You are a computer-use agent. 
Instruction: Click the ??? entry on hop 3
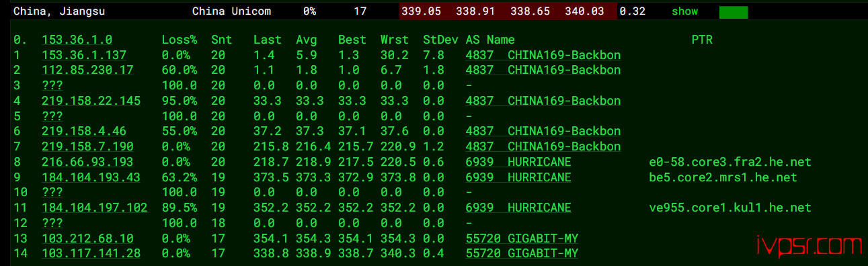pyautogui.click(x=52, y=86)
